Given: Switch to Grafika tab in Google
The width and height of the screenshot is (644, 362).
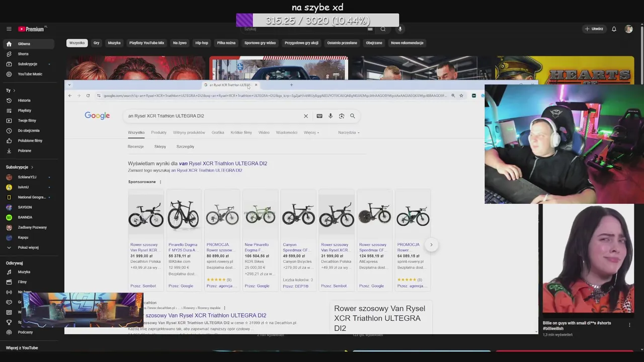Looking at the screenshot, I should tap(218, 133).
